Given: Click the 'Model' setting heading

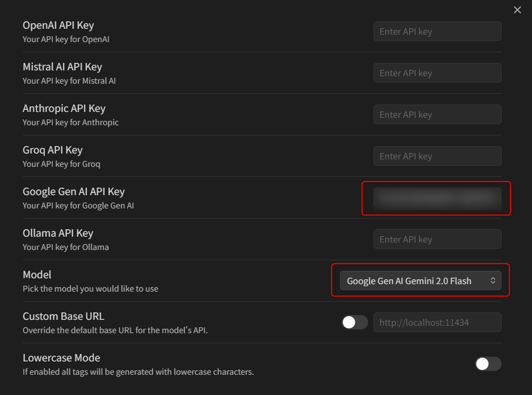Looking at the screenshot, I should pyautogui.click(x=37, y=275).
